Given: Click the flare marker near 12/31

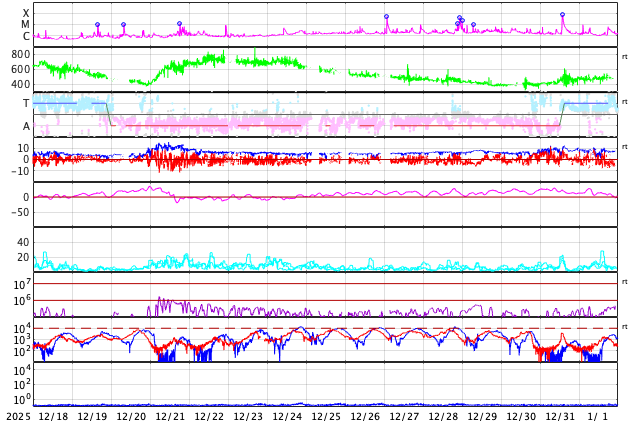Looking at the screenshot, I should click(562, 15).
